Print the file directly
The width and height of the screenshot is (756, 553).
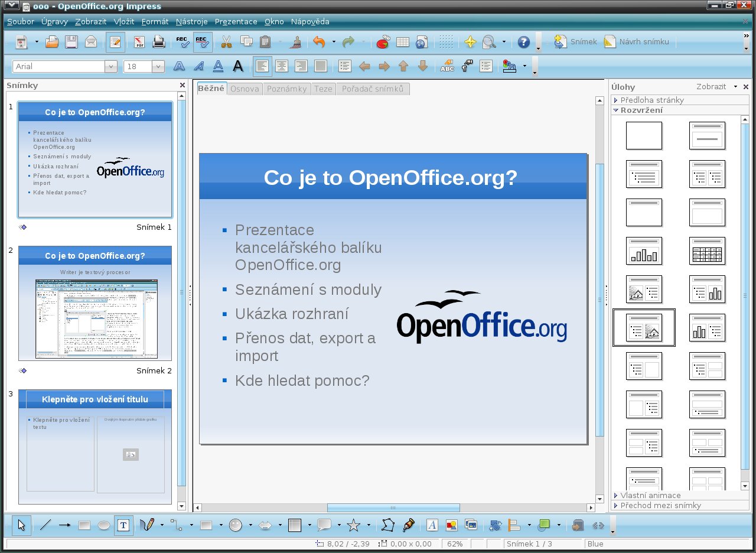tap(159, 42)
